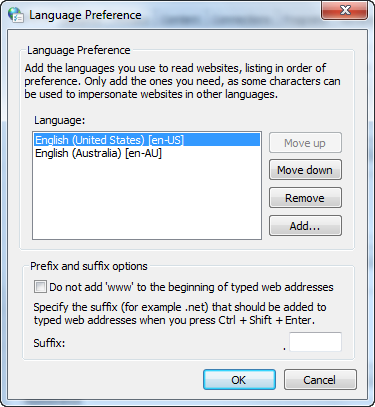Select English (Australia) [en-AU] in the list
The height and width of the screenshot is (407, 375).
click(98, 153)
